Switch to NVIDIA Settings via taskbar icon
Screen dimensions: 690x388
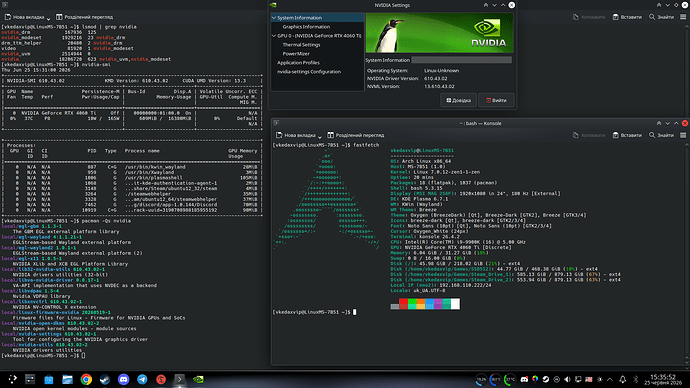pyautogui.click(x=198, y=379)
